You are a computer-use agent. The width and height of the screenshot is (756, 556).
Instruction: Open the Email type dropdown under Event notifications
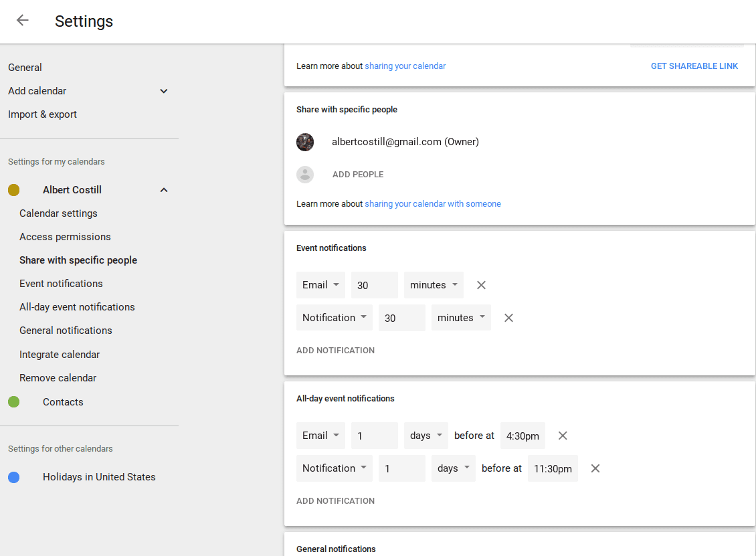click(x=320, y=285)
